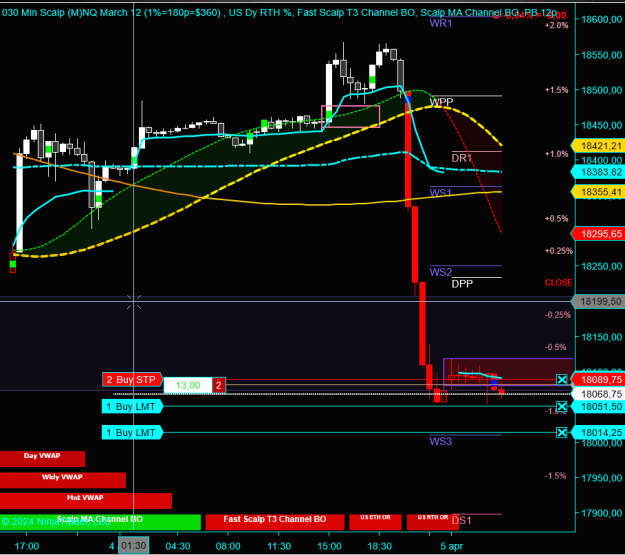The width and height of the screenshot is (625, 555).
Task: Click the -0.5% percent scale label
Action: tap(556, 347)
